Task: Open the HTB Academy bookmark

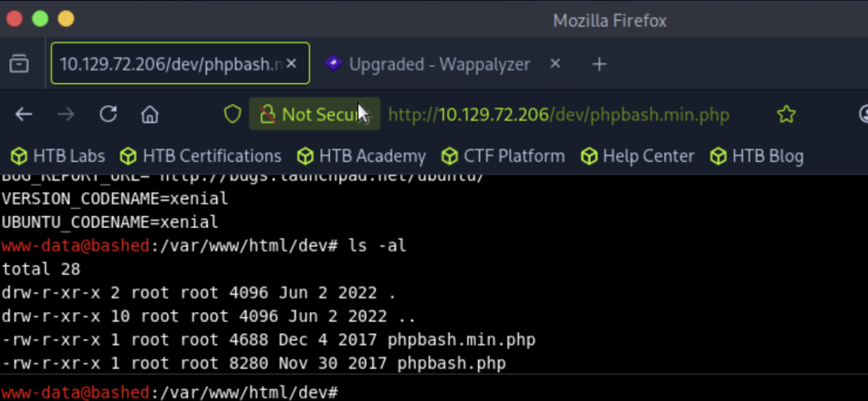Action: [x=361, y=156]
